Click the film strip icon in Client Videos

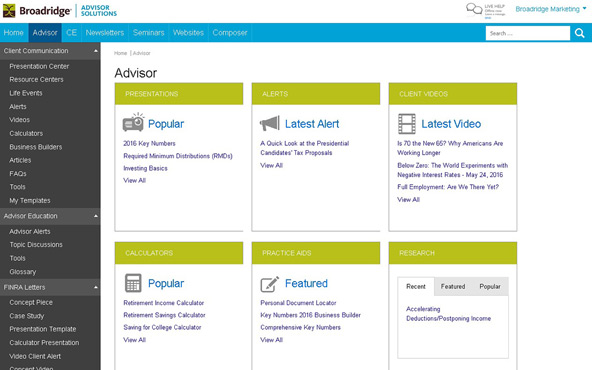tap(407, 123)
